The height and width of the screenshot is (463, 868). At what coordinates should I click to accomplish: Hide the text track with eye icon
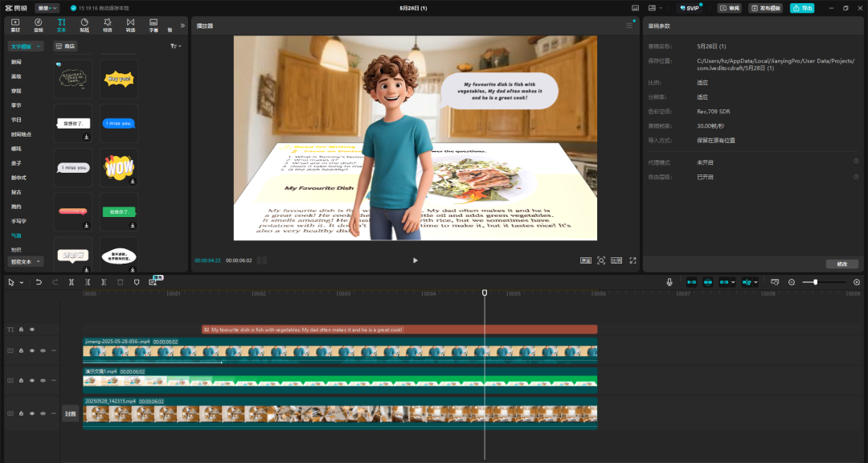(x=32, y=330)
